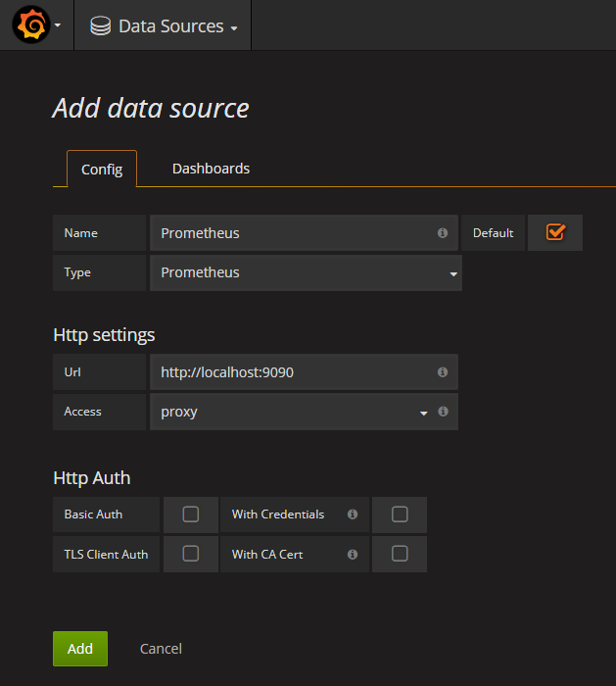Show info tooltip for Name field
616x686 pixels.
[443, 233]
